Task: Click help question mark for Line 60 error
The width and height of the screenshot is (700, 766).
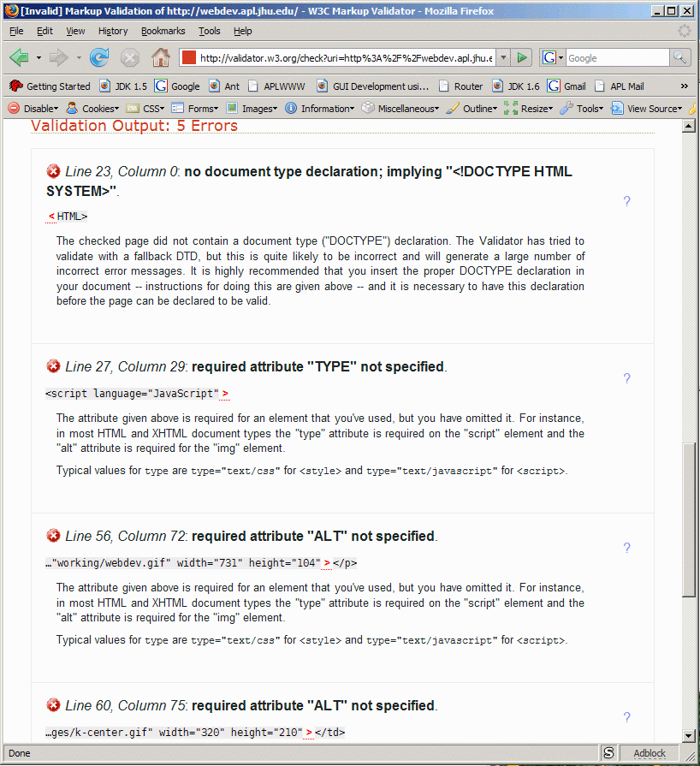Action: coord(626,716)
